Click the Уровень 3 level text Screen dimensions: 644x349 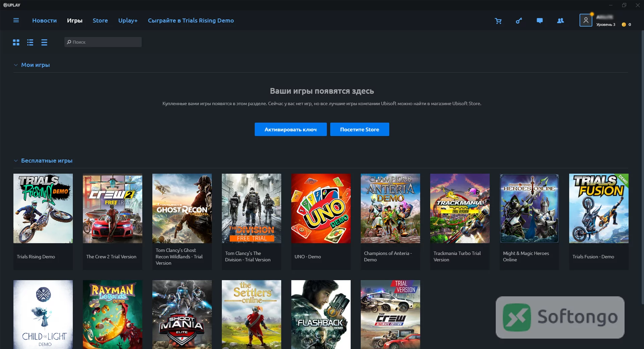[x=605, y=24]
